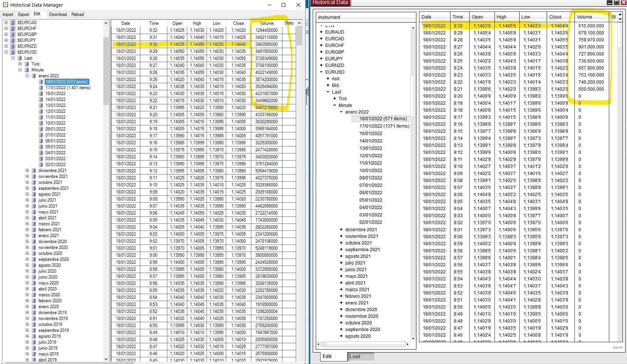Screen dimensions: 627x364
Task: Expand EURAUD in Historical Data instrument tree
Action: [321, 32]
